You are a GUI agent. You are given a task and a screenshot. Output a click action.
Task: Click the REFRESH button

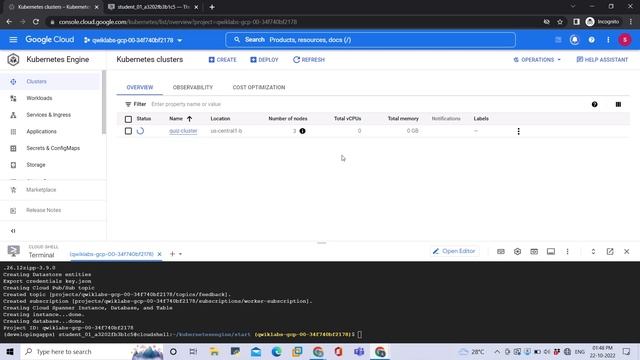pyautogui.click(x=309, y=60)
